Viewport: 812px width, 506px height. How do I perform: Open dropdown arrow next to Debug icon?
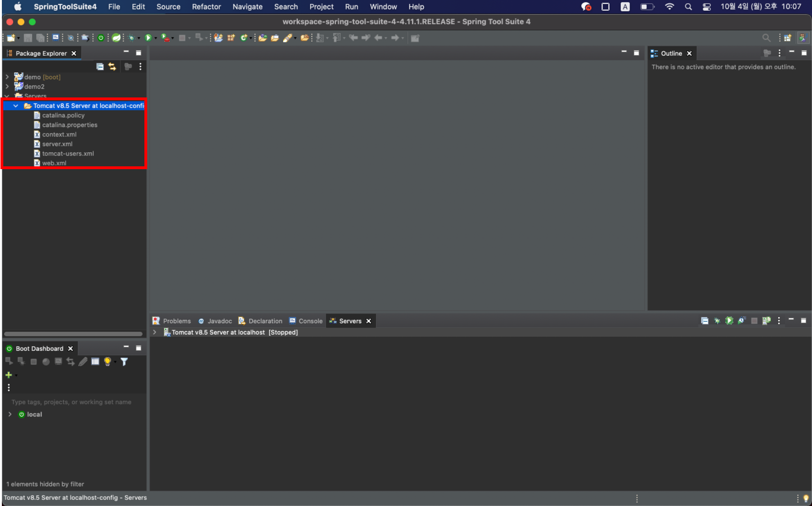coord(139,38)
